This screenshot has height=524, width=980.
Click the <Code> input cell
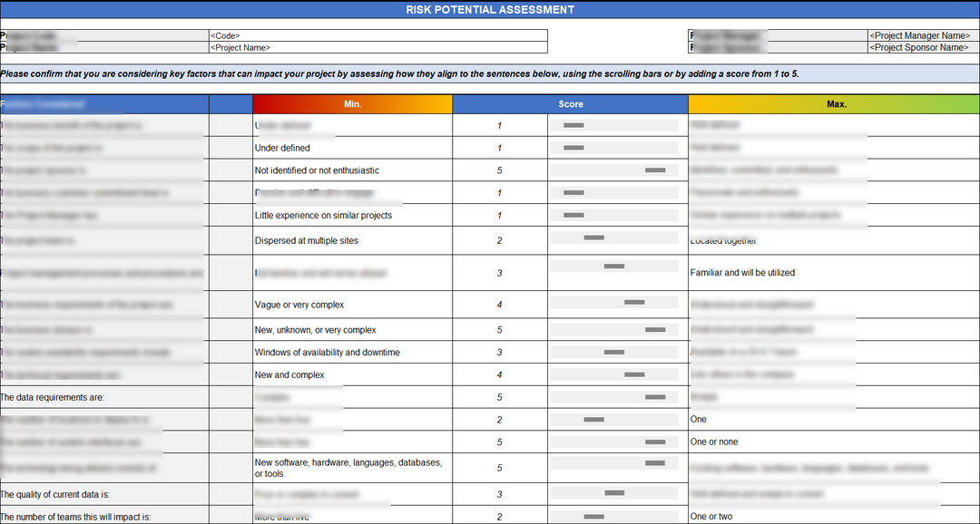click(x=377, y=35)
